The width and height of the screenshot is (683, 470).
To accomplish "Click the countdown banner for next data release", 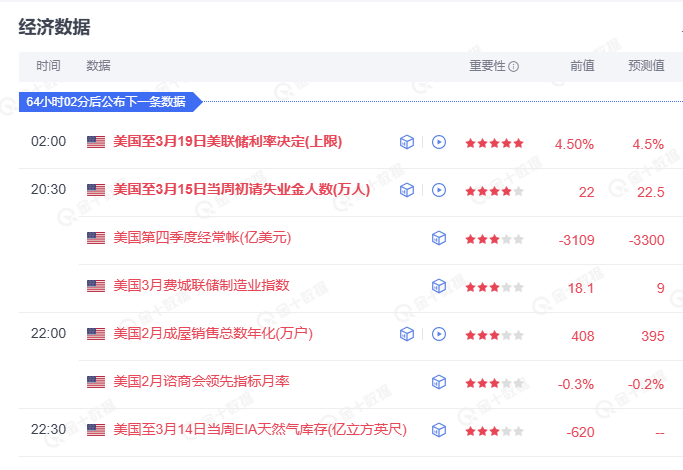I will [108, 101].
